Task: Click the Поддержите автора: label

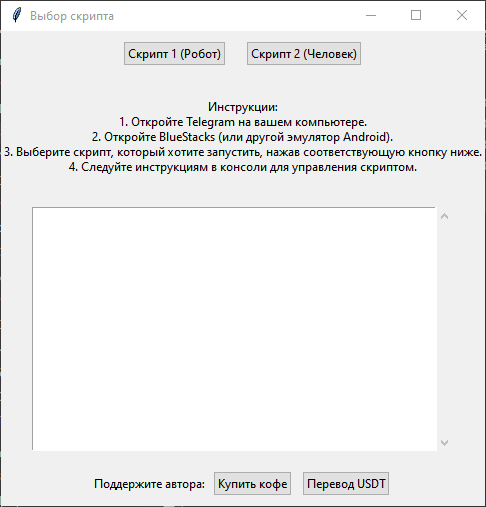Action: click(149, 484)
